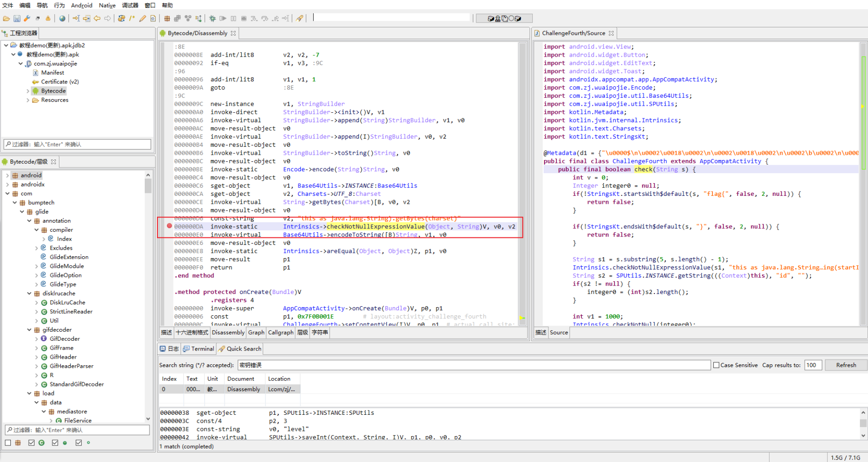Enable the Case Sensitive checkbox
This screenshot has height=462, width=868.
click(x=716, y=365)
